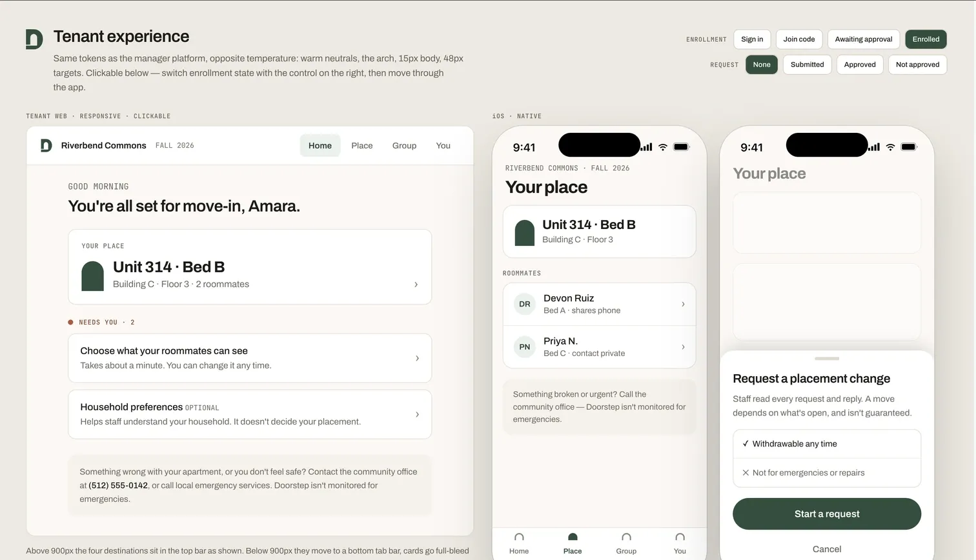Tap the PN avatar for Priya N.

pos(525,347)
